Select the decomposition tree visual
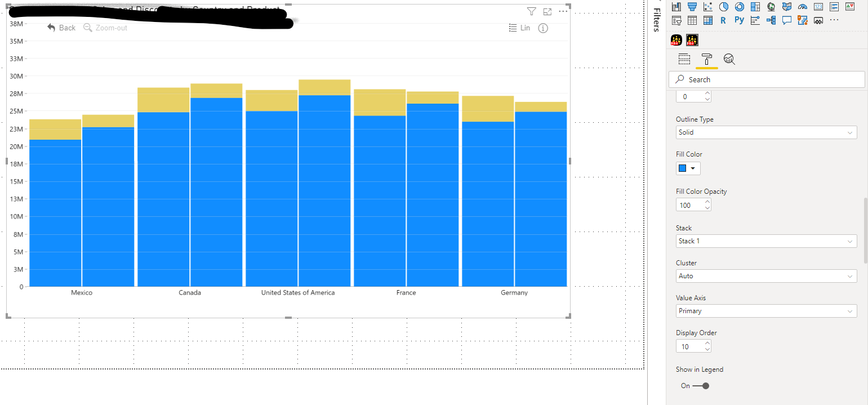Viewport: 868px width, 405px height. coord(771,20)
